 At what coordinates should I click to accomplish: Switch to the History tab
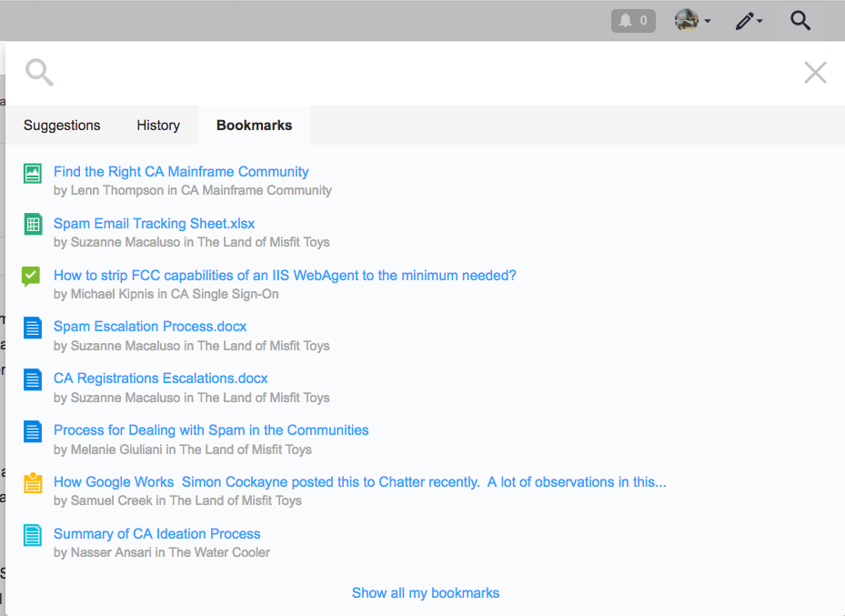pos(158,125)
